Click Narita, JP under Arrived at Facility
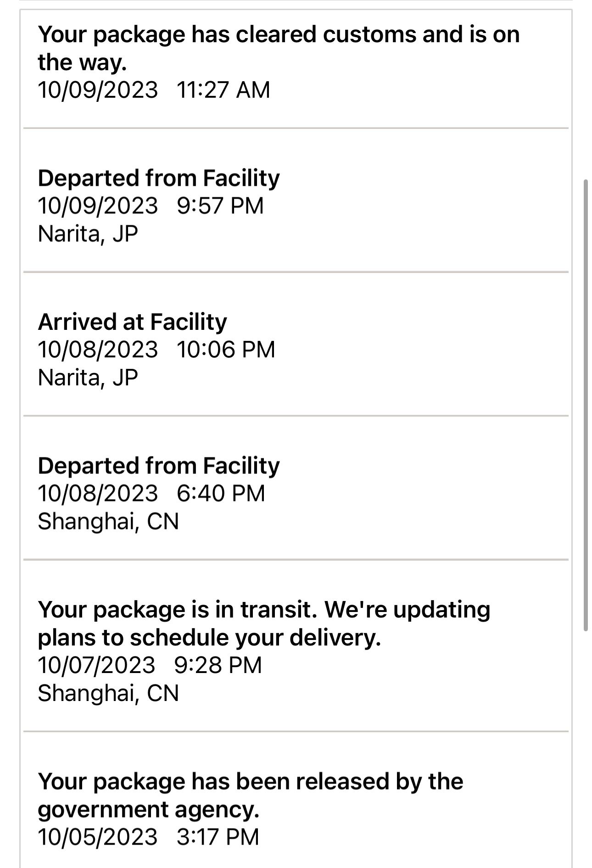The height and width of the screenshot is (868, 592). (x=88, y=378)
